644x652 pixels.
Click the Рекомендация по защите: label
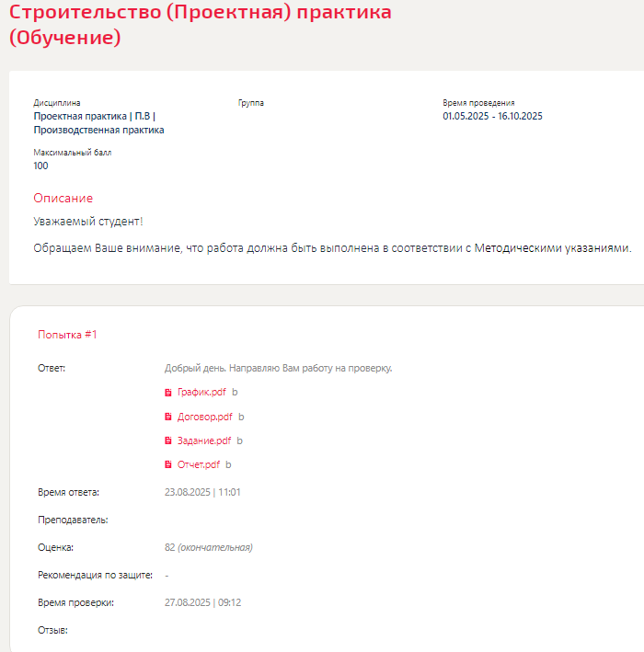point(96,575)
